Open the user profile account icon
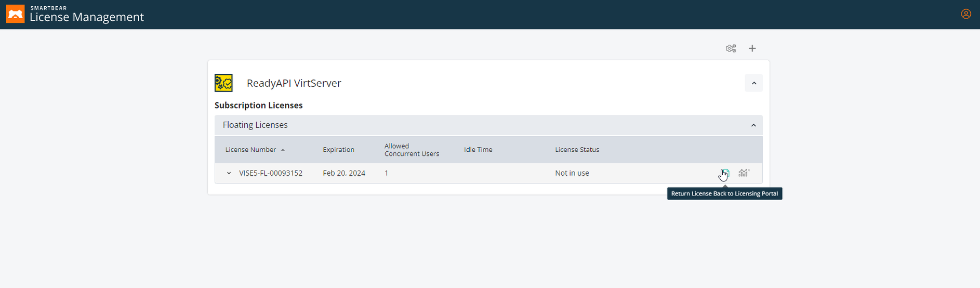Screen dimensions: 980x288 [x=965, y=14]
